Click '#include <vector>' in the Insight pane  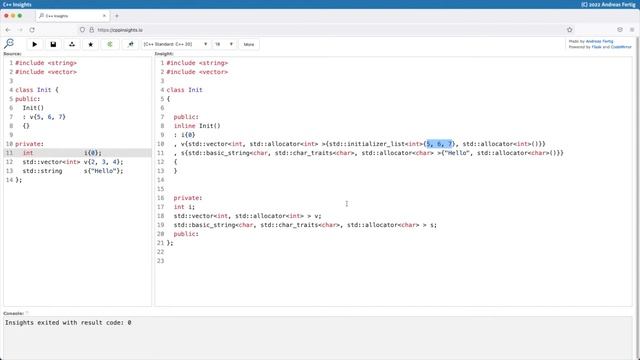(197, 72)
